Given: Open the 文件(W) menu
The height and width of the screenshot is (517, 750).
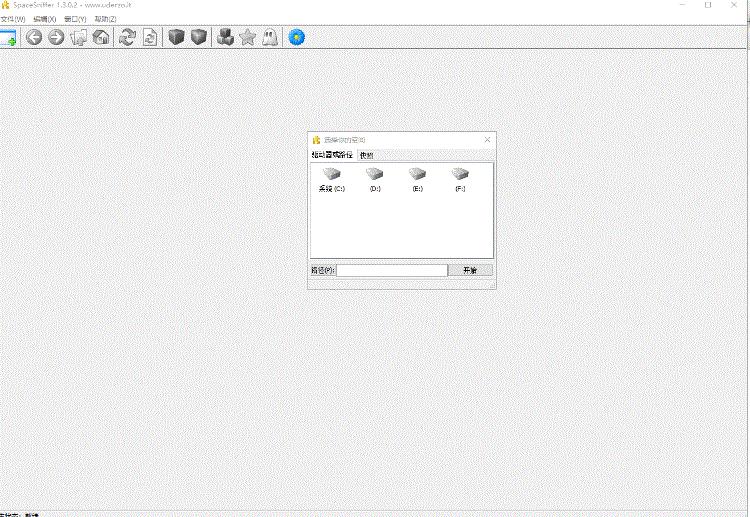Looking at the screenshot, I should tap(13, 19).
